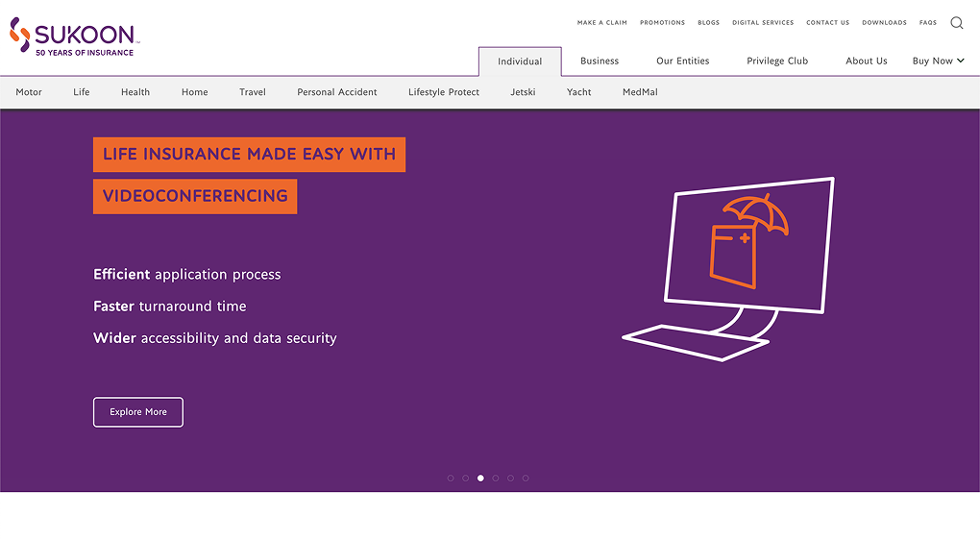The image size is (980, 540).
Task: Jump to first carousel slide dot
Action: (451, 479)
